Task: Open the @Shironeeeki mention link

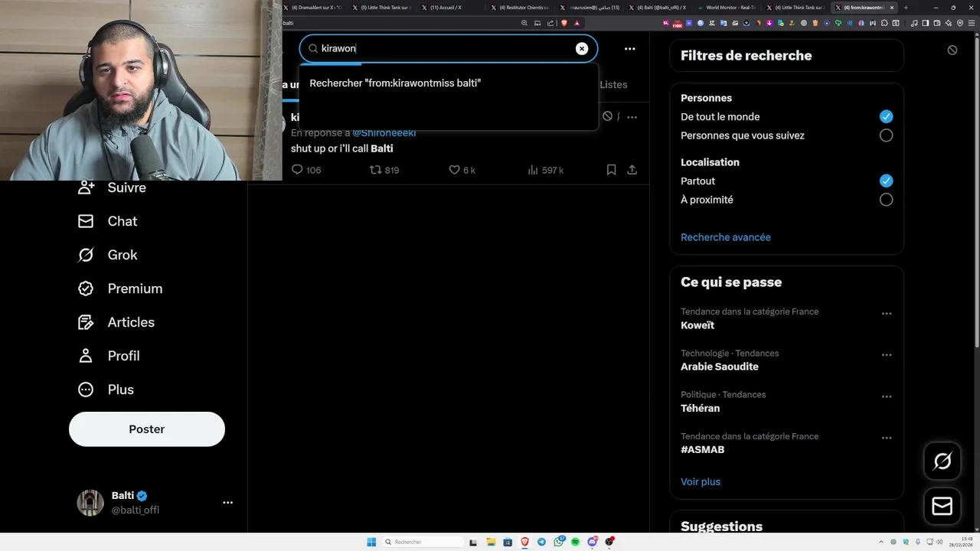Action: click(384, 133)
